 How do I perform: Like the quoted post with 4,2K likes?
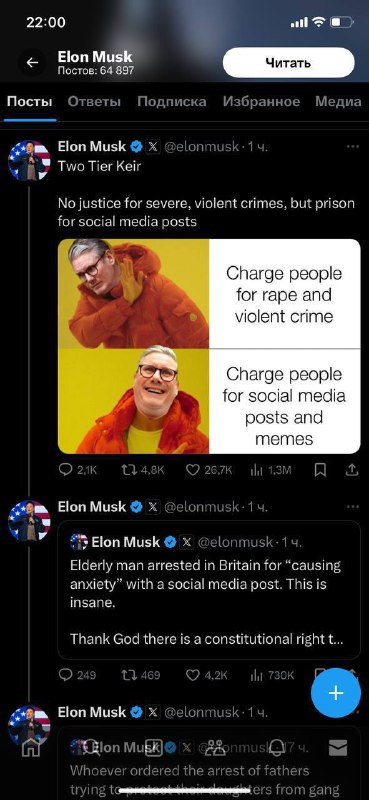pos(192,675)
